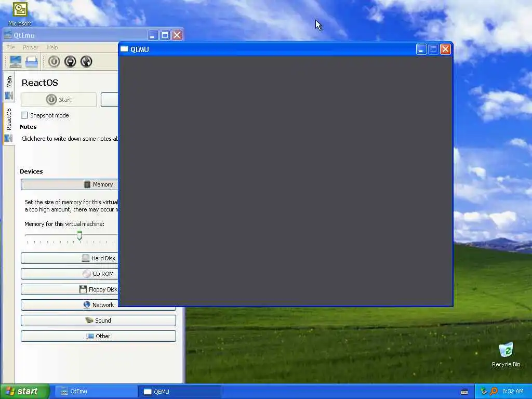Open the Power menu in QtEmu
The height and width of the screenshot is (399, 532).
(31, 47)
